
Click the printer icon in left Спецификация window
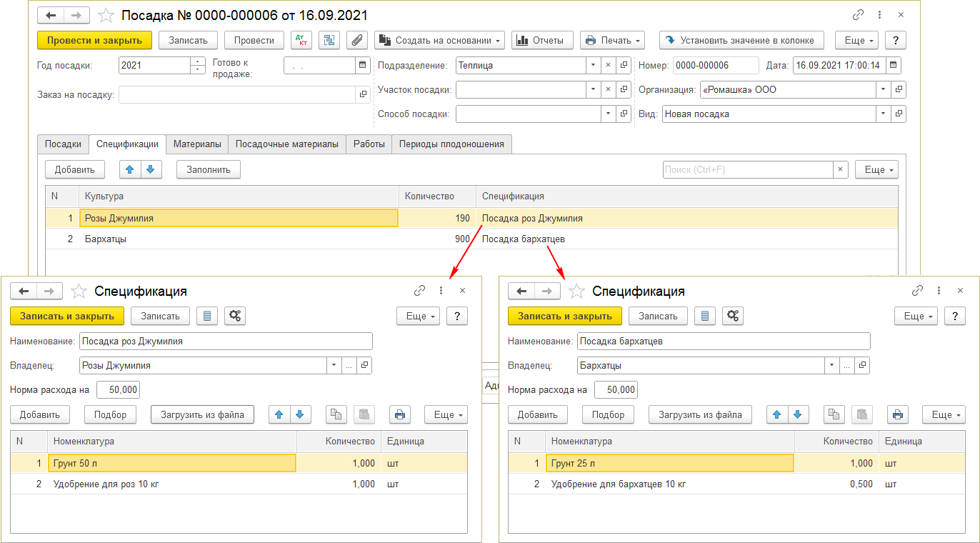click(x=400, y=414)
